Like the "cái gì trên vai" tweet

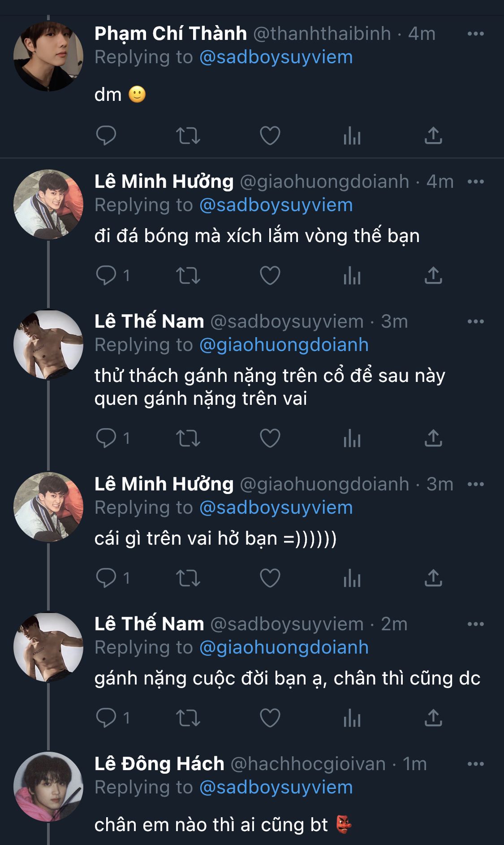270,578
